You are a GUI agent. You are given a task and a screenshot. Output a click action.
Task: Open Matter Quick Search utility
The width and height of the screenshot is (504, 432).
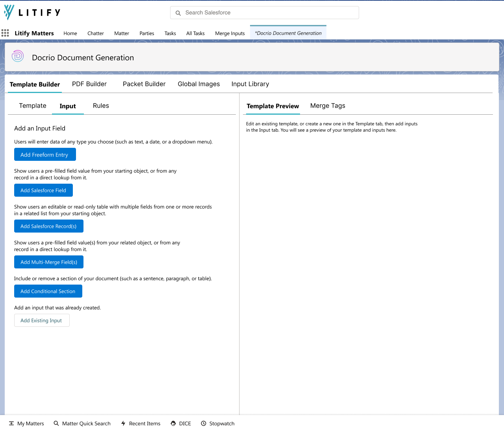(x=82, y=423)
